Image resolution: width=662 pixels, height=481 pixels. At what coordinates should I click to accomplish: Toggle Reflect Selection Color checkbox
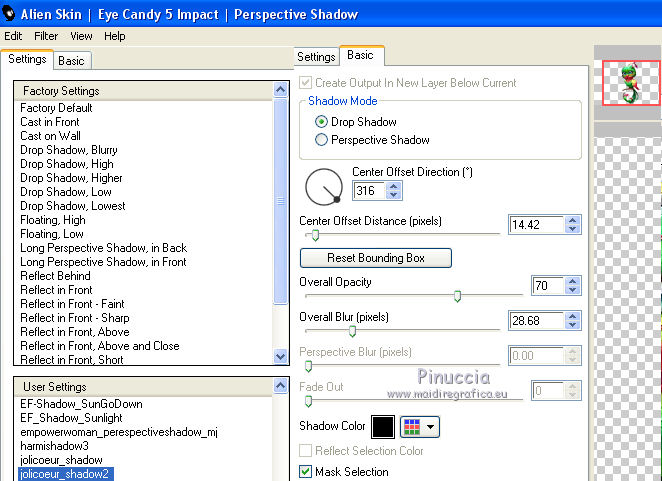[x=305, y=451]
